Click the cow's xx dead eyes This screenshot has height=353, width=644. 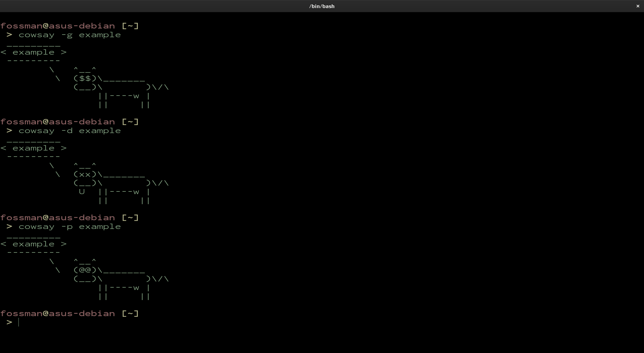click(85, 174)
